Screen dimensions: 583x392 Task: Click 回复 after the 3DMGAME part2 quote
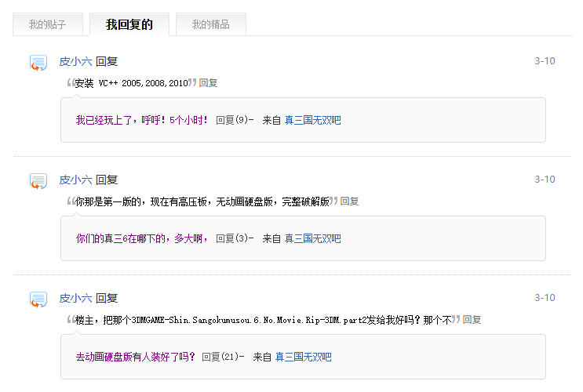(472, 320)
